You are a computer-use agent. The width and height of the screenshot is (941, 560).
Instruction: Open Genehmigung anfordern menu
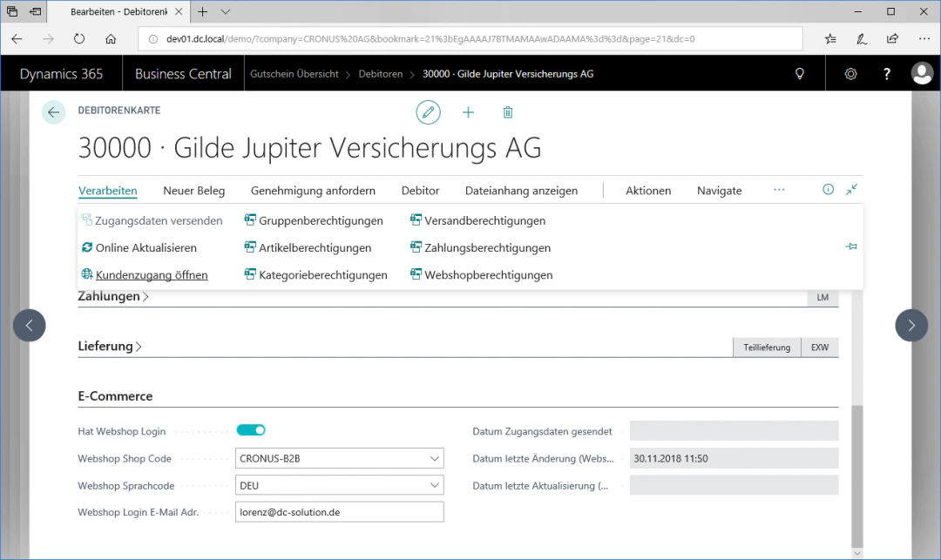coord(314,191)
